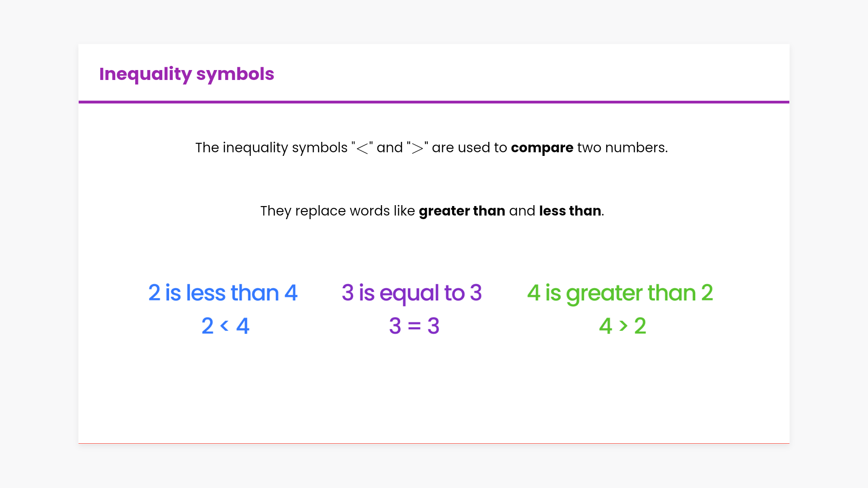Click the purple "3 is equal to 3" text
This screenshot has height=488, width=868.
(x=412, y=293)
